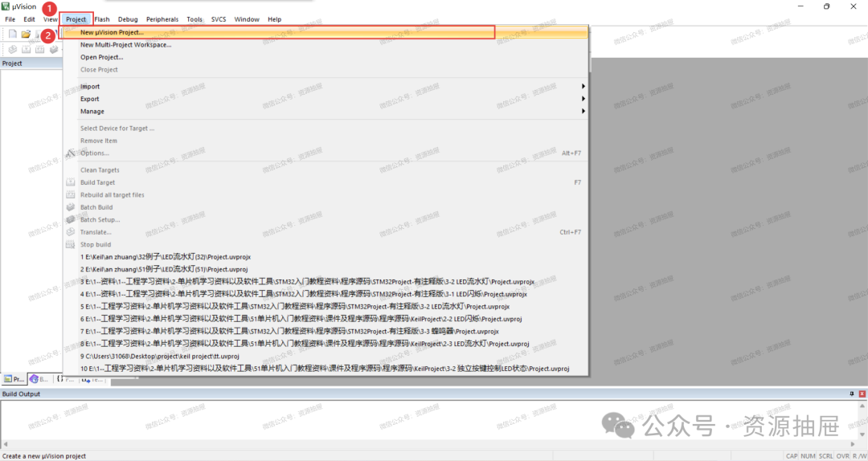Click the Translate toolbar icon in build toolbar
The image size is (868, 461).
(12, 49)
